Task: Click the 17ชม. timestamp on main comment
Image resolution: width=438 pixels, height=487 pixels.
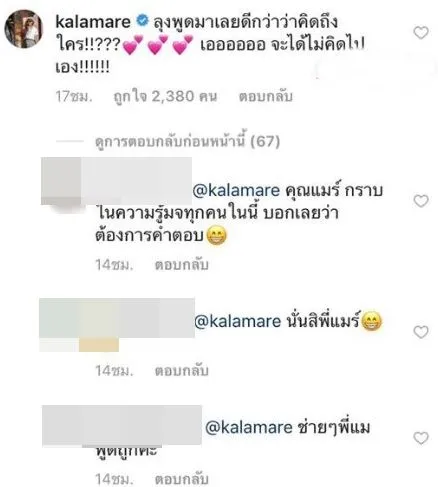Action: click(74, 96)
